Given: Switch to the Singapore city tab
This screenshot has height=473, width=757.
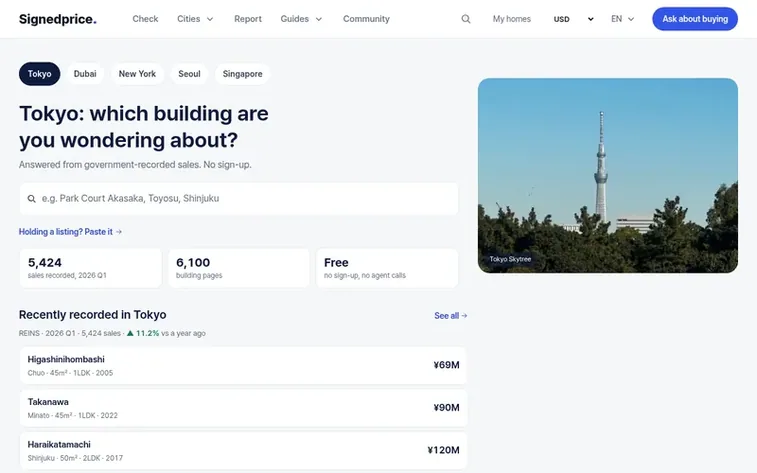Looking at the screenshot, I should 242,74.
